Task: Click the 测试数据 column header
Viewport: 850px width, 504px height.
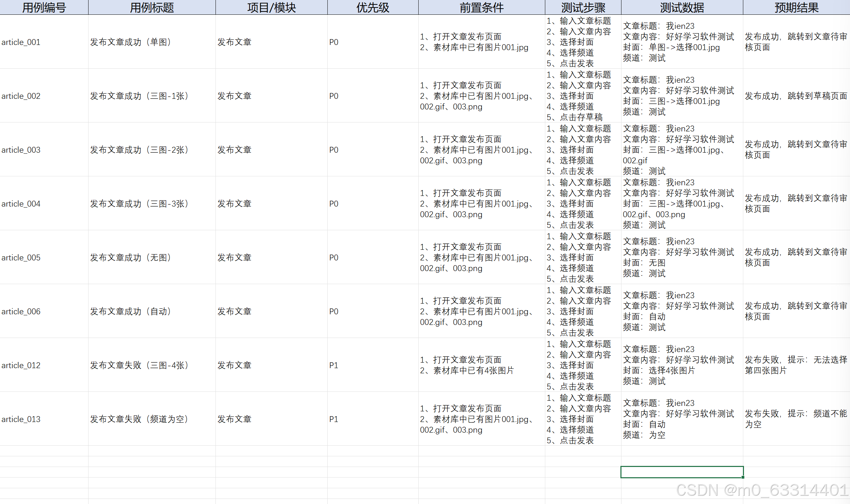Action: (682, 7)
